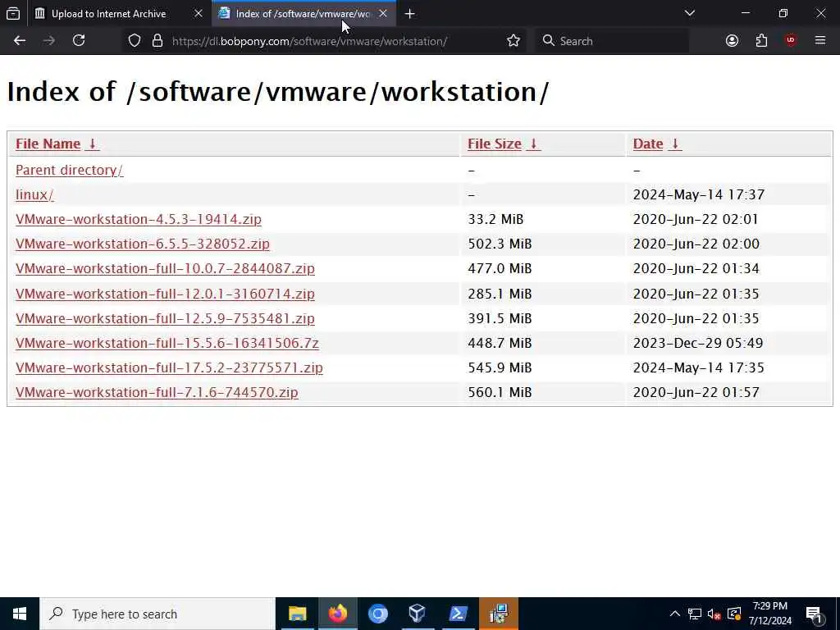This screenshot has width=840, height=630.
Task: Click the File Size sort arrow
Action: (533, 144)
